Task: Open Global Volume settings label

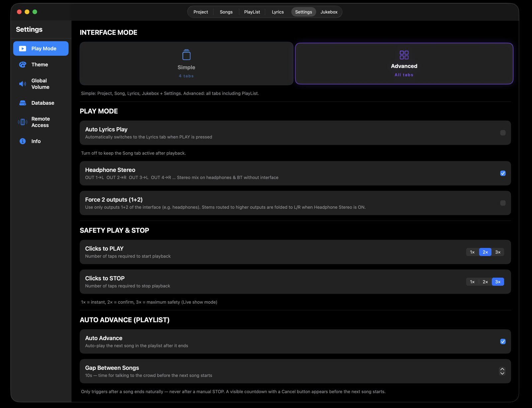Action: click(x=40, y=84)
